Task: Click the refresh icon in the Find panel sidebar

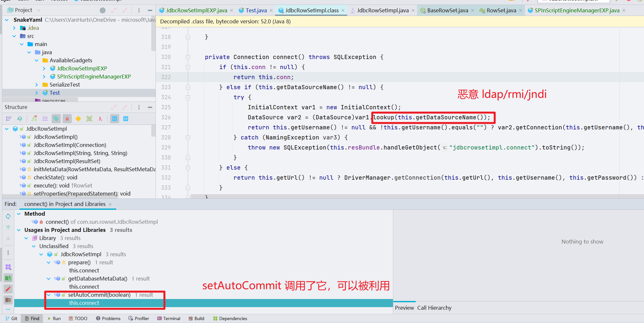Action: [8, 216]
